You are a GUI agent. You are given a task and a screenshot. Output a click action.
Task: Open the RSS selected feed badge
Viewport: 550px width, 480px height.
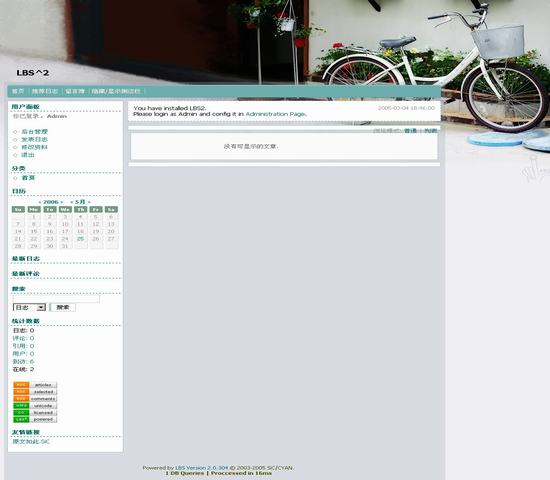pyautogui.click(x=35, y=392)
